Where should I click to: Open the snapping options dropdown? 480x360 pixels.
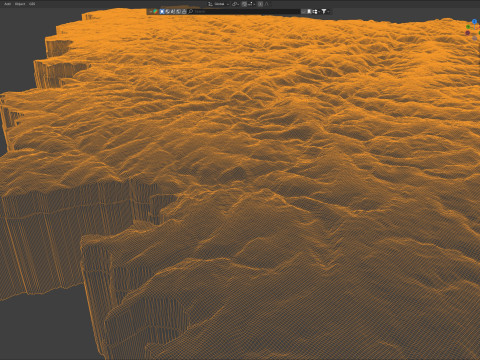click(252, 4)
